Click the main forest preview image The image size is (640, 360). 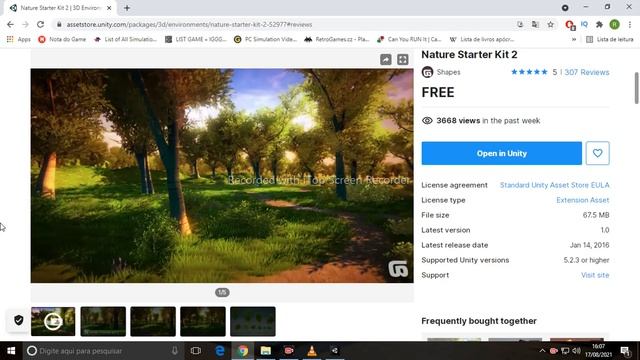click(x=222, y=176)
